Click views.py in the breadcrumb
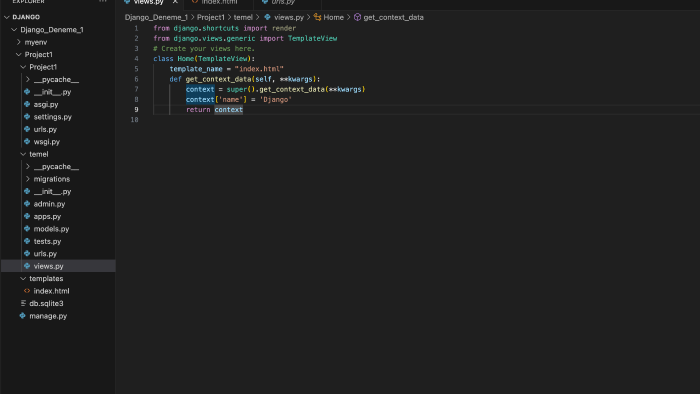This screenshot has height=394, width=700. [289, 17]
